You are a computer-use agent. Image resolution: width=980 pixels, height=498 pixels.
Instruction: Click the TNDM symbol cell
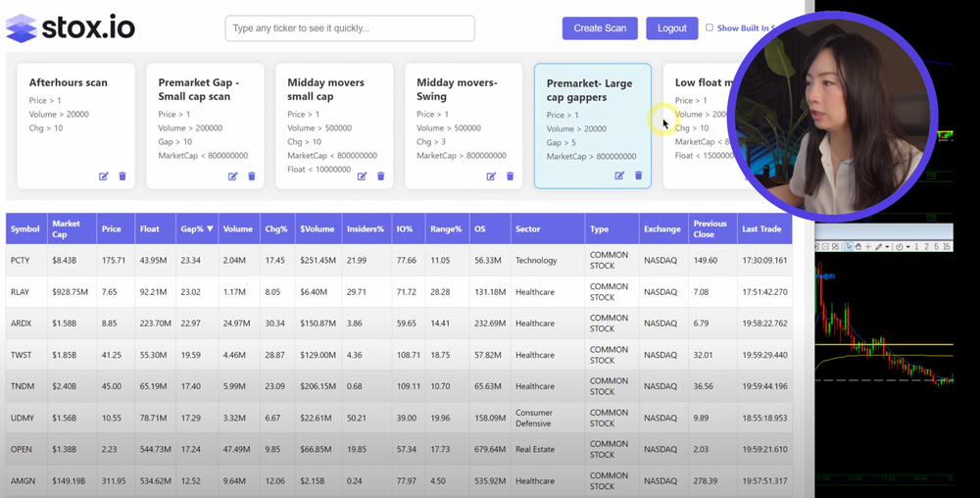click(x=26, y=386)
